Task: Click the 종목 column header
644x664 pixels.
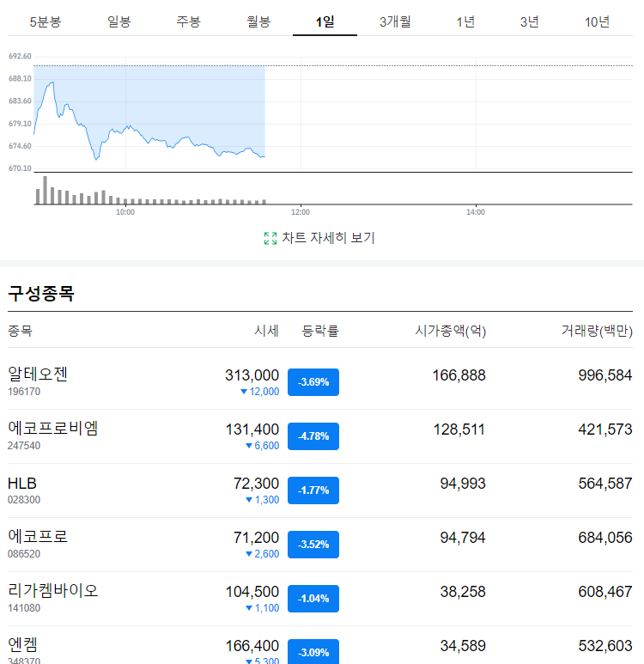Action: click(x=20, y=331)
